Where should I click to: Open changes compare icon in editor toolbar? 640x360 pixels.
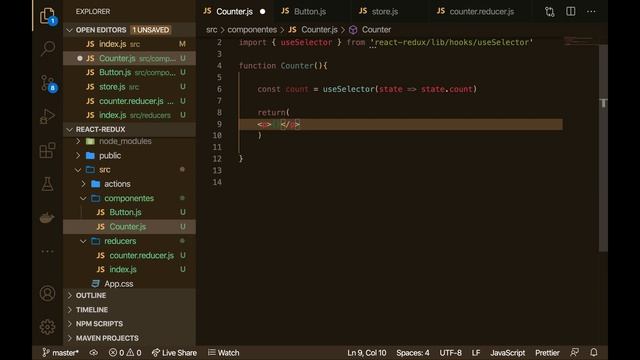tap(550, 11)
